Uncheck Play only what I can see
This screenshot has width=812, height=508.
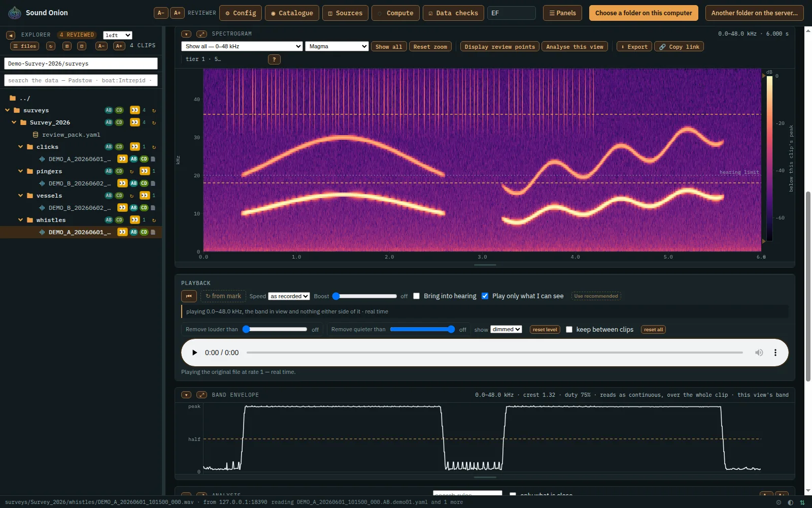click(x=485, y=296)
